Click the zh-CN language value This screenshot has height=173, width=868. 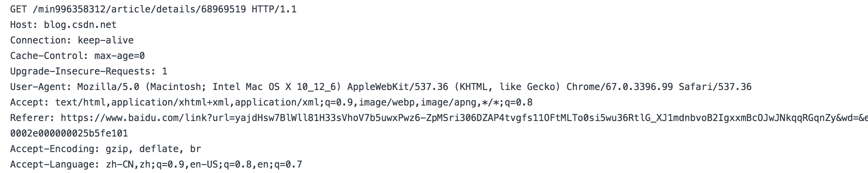tap(120, 164)
